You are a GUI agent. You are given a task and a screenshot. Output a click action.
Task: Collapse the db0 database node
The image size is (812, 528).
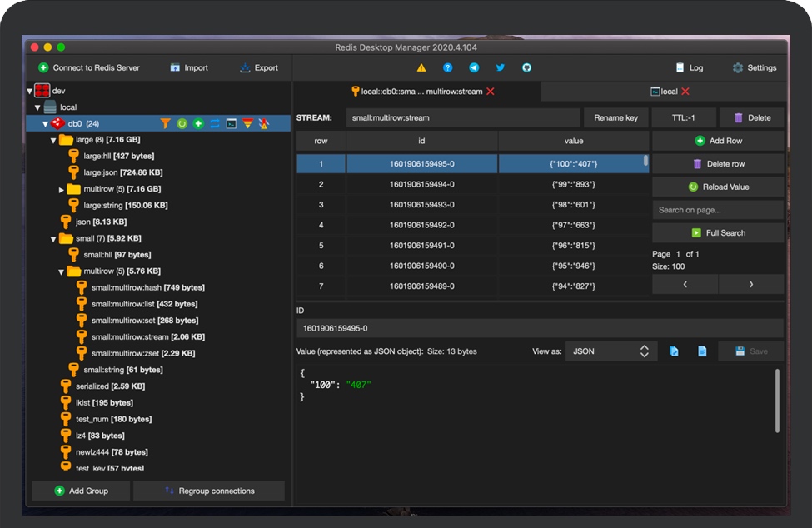tap(46, 124)
